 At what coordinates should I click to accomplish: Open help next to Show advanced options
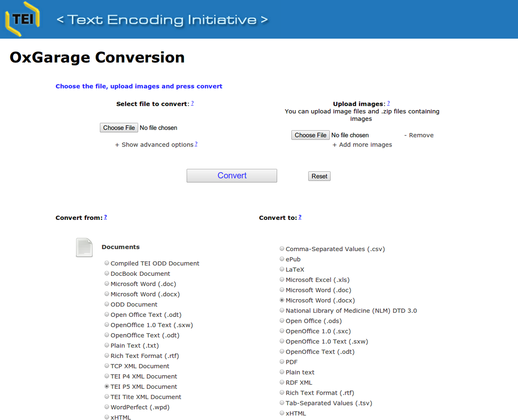(196, 144)
